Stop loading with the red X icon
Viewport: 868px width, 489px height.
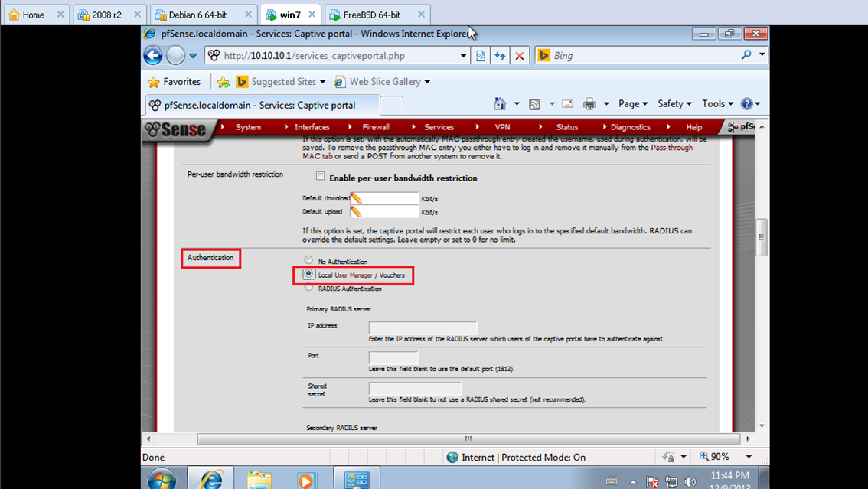pos(519,55)
